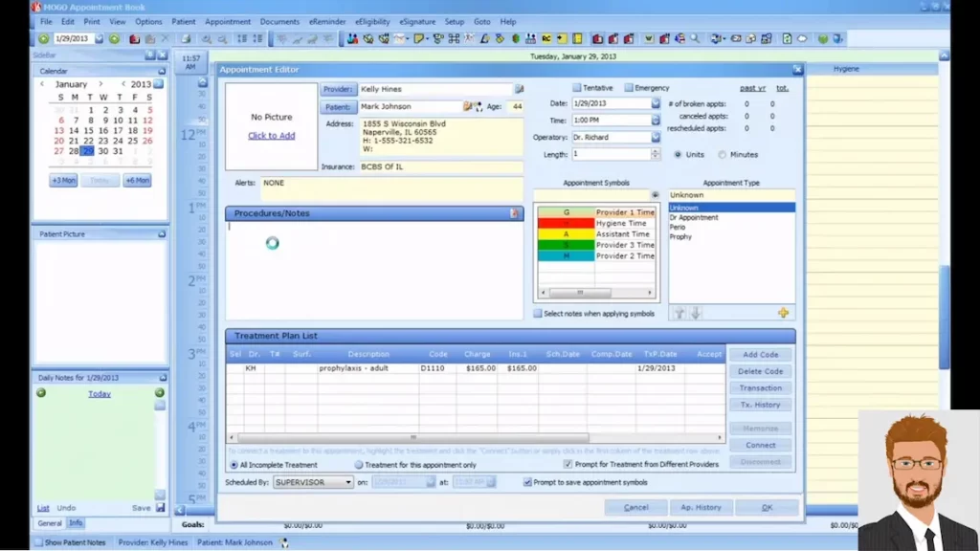
Task: Open the eReminder menu
Action: [x=326, y=20]
